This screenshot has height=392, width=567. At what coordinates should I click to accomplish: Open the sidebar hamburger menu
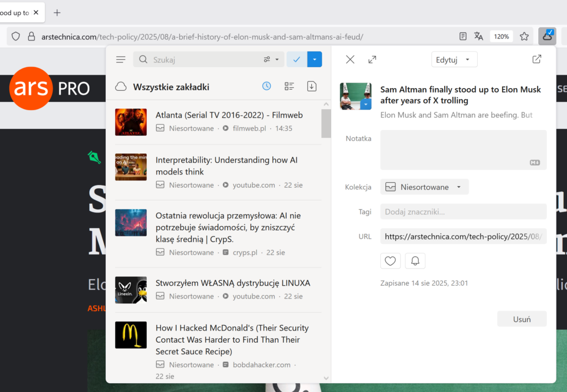121,59
